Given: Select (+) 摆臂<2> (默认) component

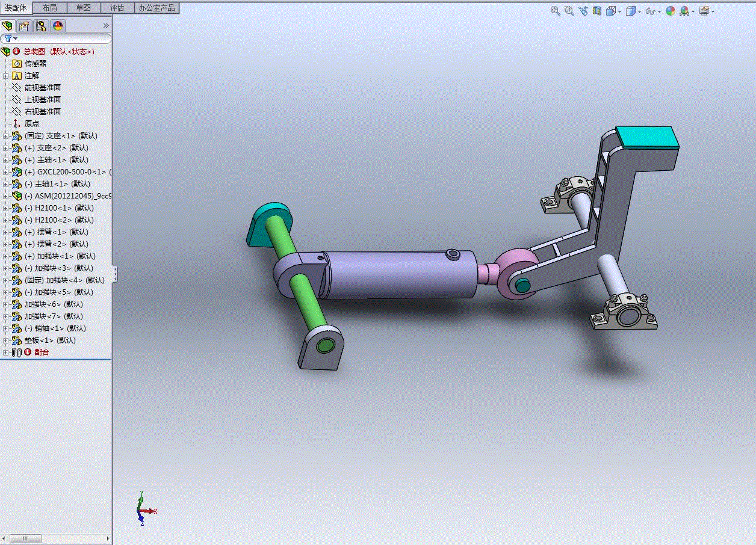Looking at the screenshot, I should pos(57,244).
